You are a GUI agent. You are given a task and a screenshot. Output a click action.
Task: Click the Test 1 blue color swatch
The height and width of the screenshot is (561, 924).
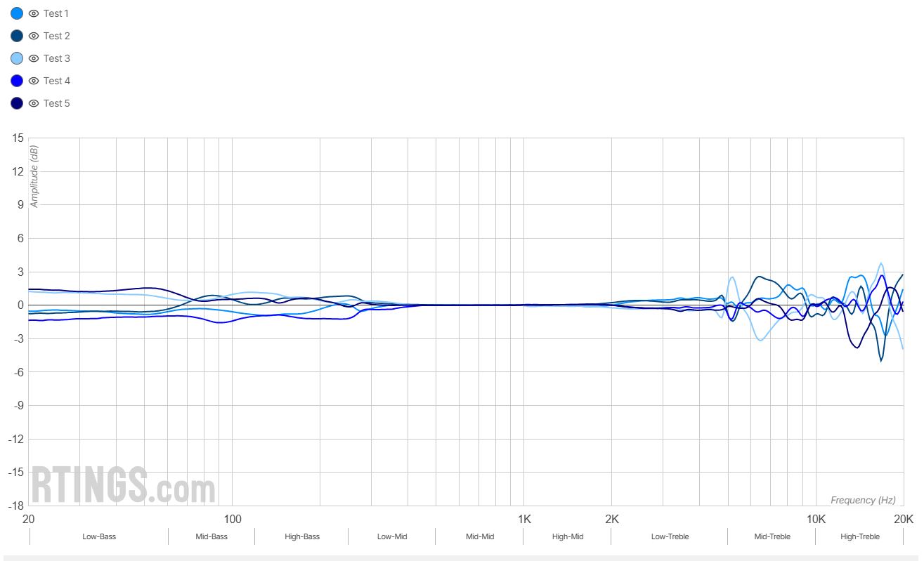pyautogui.click(x=18, y=13)
